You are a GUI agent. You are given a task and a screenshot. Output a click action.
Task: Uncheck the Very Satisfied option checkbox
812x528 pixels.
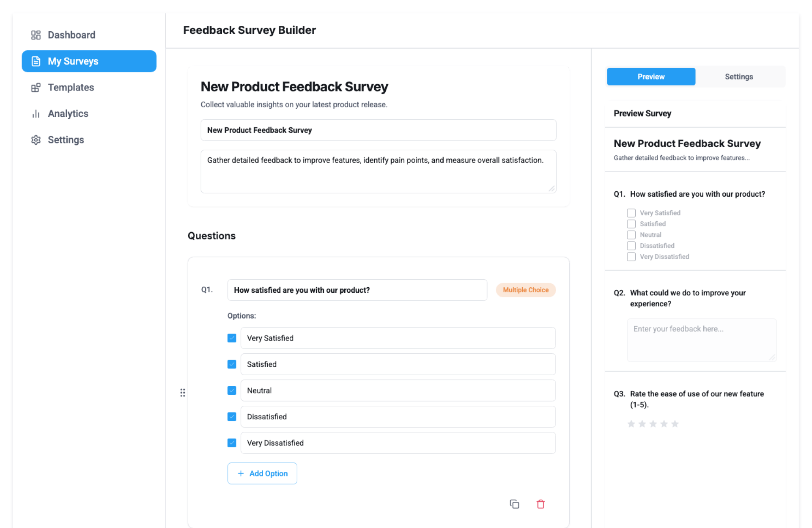tap(232, 338)
